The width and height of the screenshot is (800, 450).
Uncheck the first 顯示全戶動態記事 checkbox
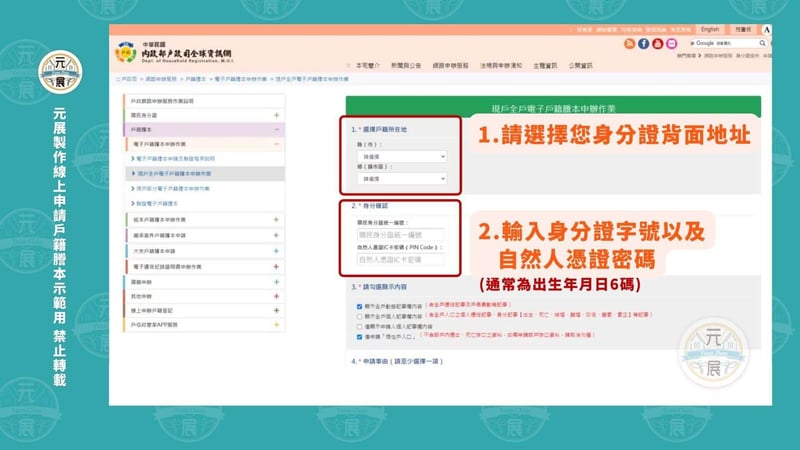(360, 307)
